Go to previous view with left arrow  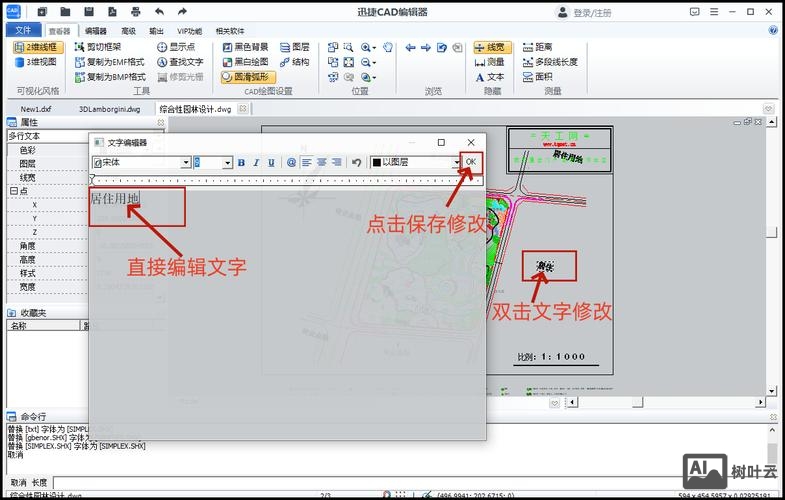point(411,48)
